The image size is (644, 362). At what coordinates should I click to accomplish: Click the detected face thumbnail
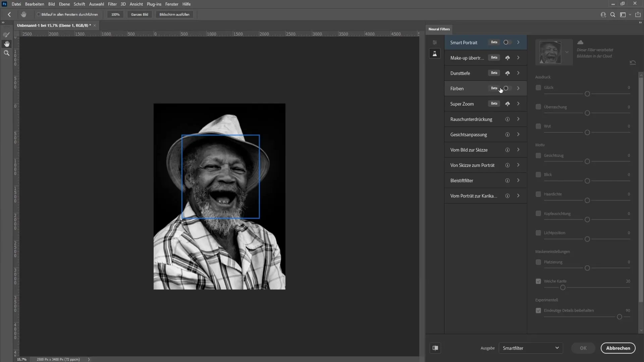click(x=550, y=52)
